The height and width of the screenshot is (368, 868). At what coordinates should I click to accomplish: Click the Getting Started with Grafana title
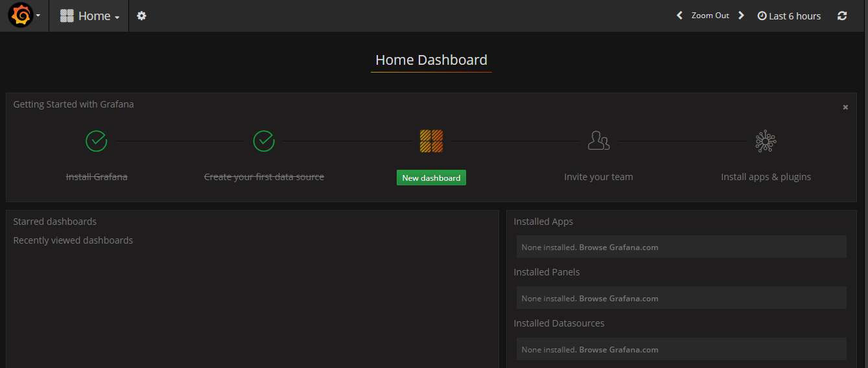pyautogui.click(x=73, y=104)
